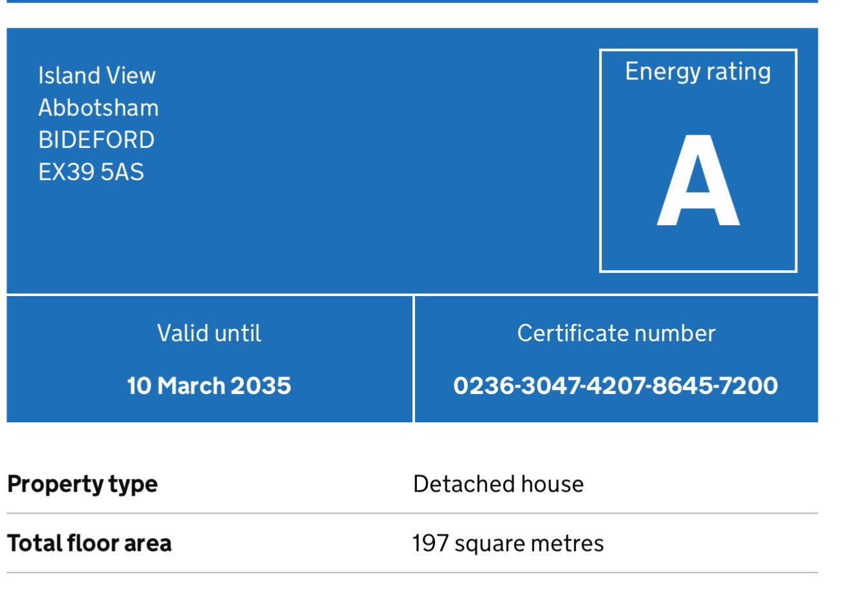Click the 'Island View' address line

[x=97, y=75]
